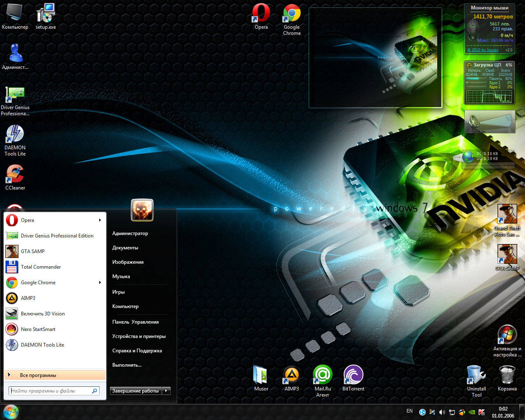Select Активация и настройка desktop icon
525x420 pixels.
click(507, 341)
